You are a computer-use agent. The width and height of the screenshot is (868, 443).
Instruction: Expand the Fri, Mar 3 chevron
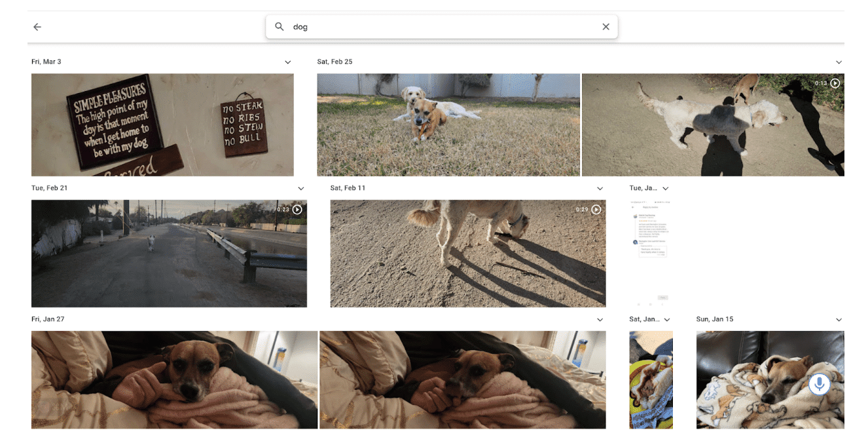pyautogui.click(x=287, y=62)
